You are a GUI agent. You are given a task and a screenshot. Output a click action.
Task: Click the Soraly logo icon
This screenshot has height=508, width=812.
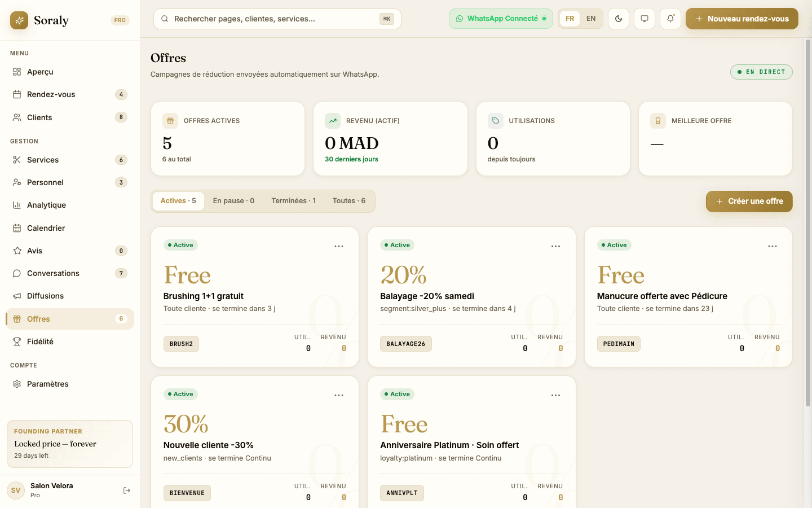pos(19,20)
